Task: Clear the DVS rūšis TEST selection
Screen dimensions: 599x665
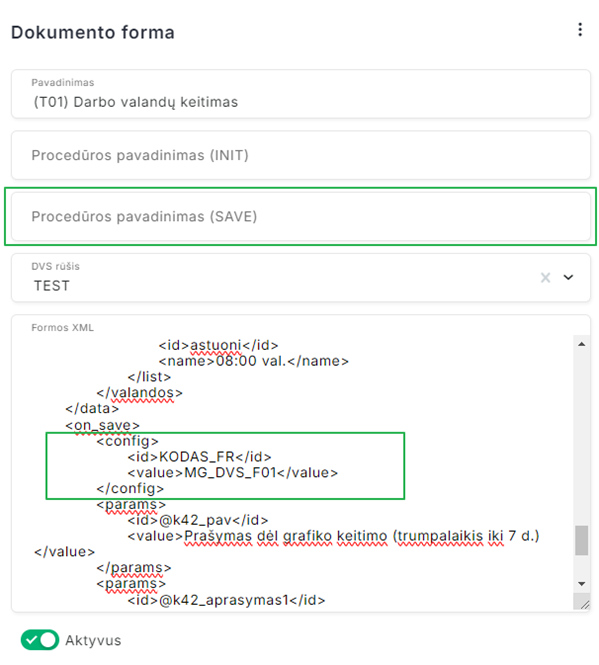Action: point(545,278)
